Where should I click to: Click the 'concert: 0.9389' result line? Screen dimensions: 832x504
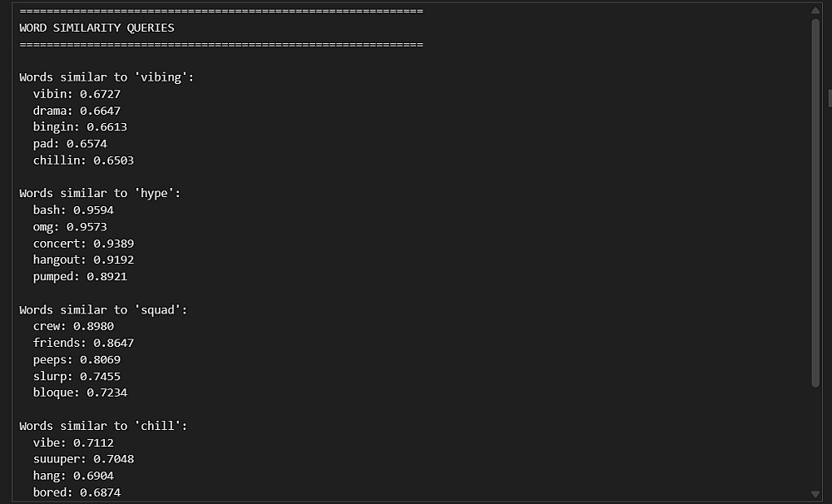tap(83, 244)
